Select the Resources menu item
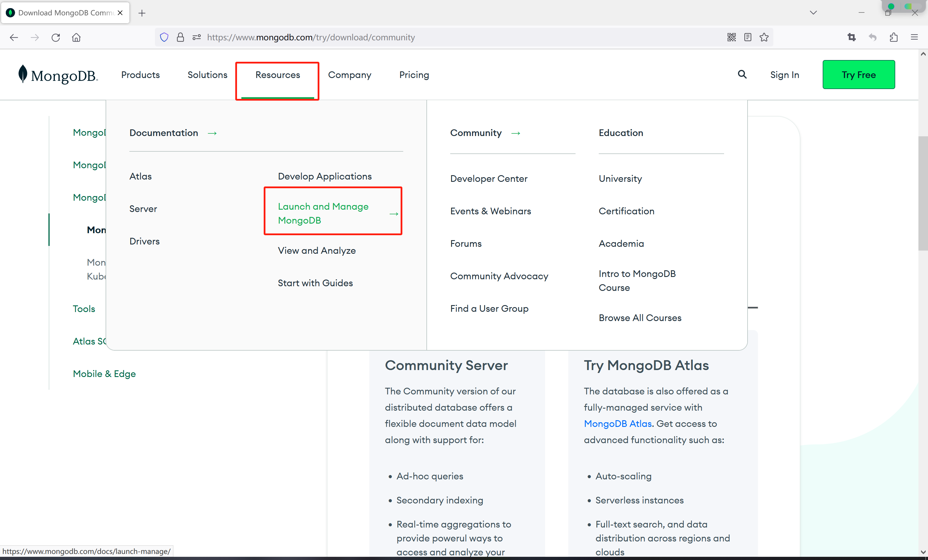This screenshot has height=560, width=928. [x=278, y=75]
